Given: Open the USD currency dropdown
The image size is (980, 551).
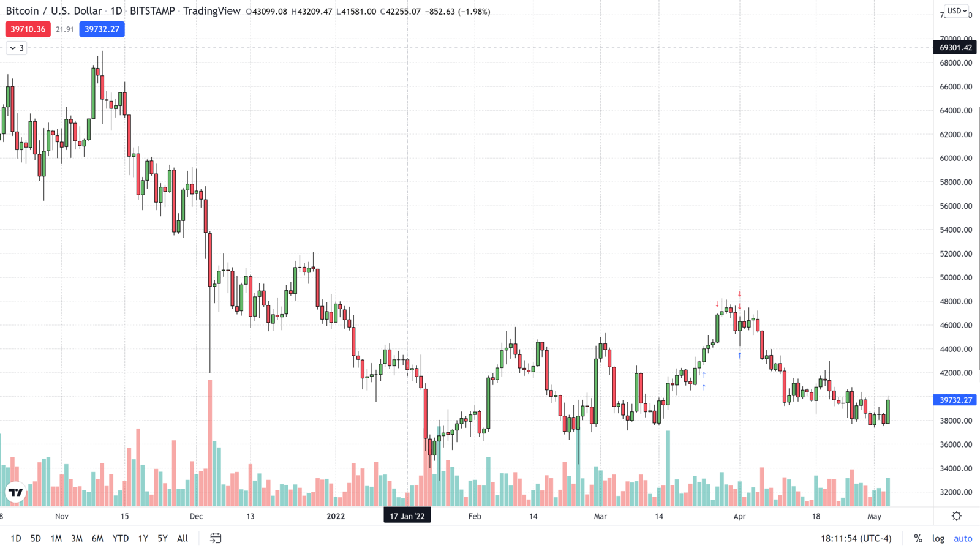Looking at the screenshot, I should 956,11.
